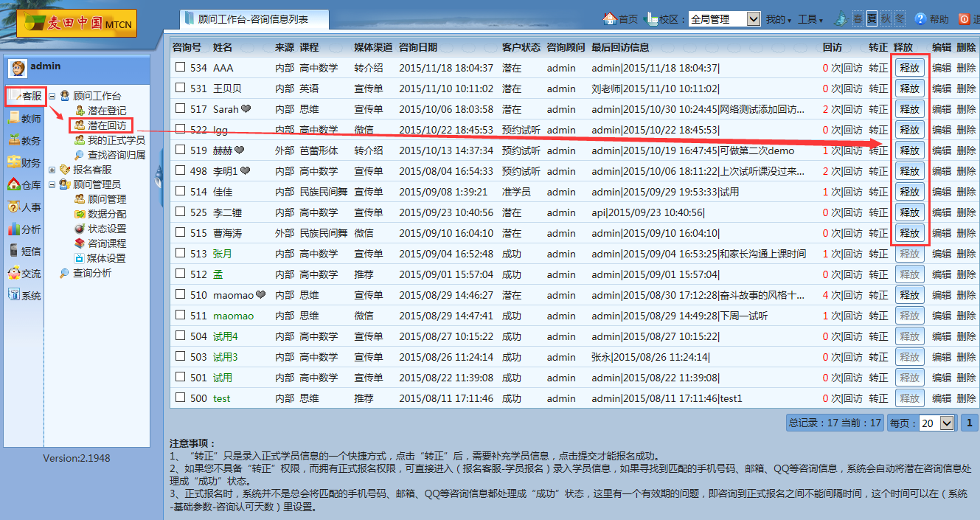This screenshot has width=980, height=520.
Task: Check the row 500 test checkbox
Action: 180,398
